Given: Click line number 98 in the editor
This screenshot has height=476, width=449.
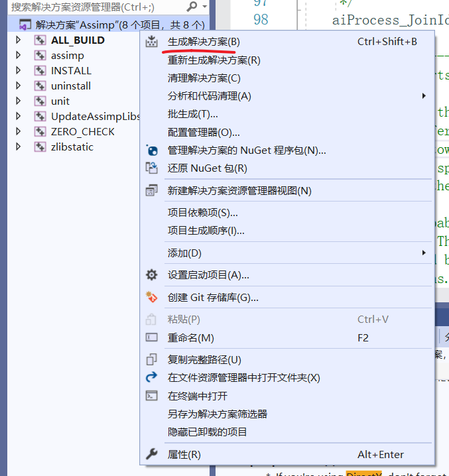Looking at the screenshot, I should pyautogui.click(x=261, y=19).
